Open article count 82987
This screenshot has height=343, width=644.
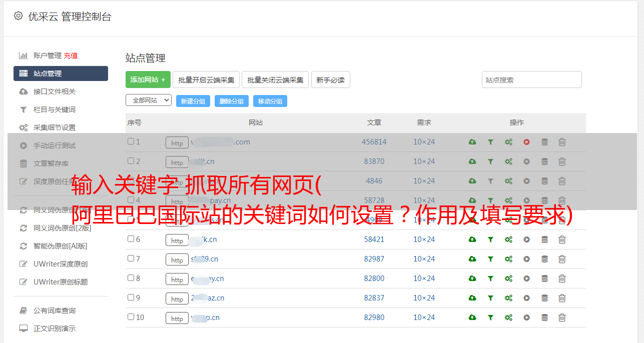[x=374, y=259]
